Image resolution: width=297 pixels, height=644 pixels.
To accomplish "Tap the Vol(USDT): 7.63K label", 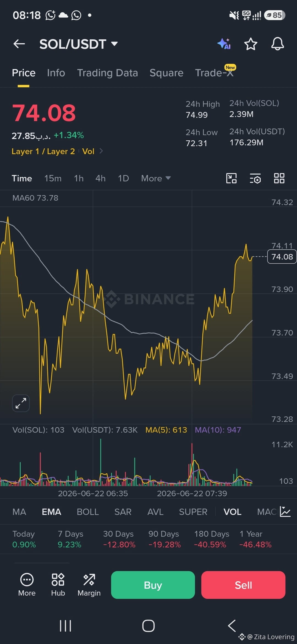I will [105, 430].
